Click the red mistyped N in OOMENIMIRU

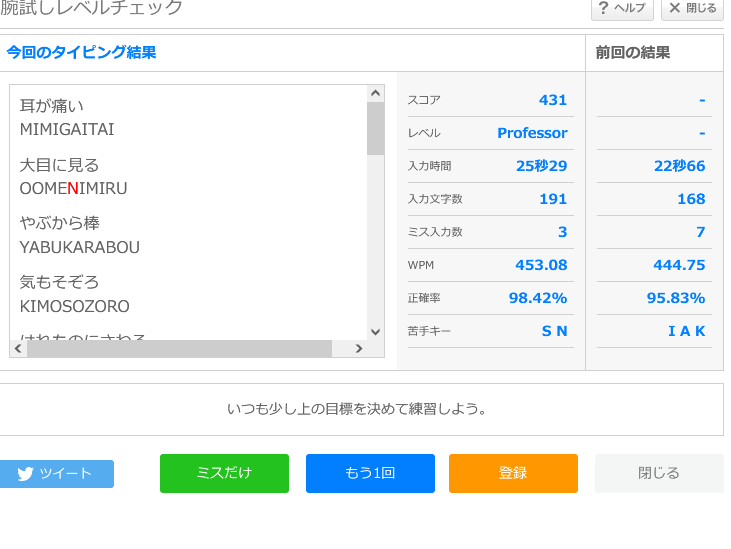(73, 188)
